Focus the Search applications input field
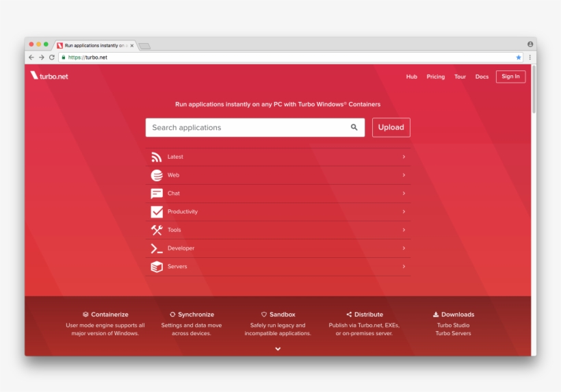The height and width of the screenshot is (392, 561). (255, 127)
